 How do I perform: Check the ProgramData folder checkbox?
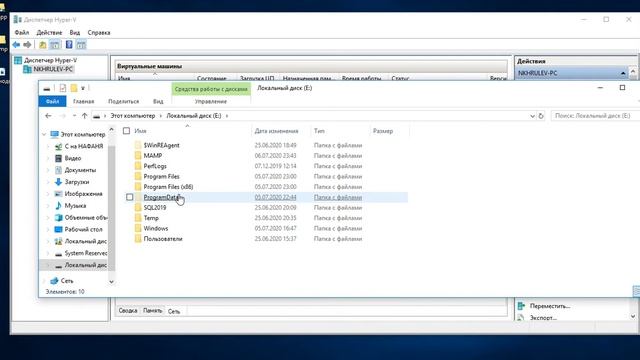[129, 197]
